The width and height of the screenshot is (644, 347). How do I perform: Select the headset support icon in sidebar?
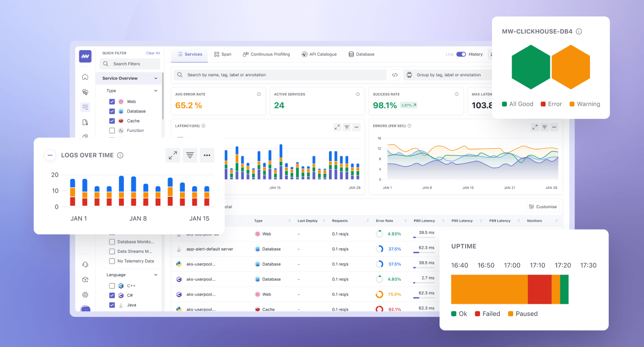point(85,264)
